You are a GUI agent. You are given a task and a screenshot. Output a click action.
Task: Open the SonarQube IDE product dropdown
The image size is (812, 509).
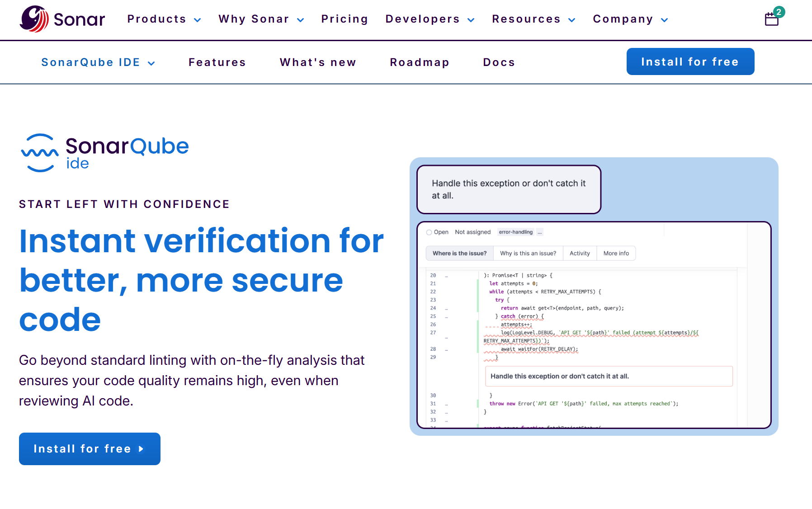point(98,62)
